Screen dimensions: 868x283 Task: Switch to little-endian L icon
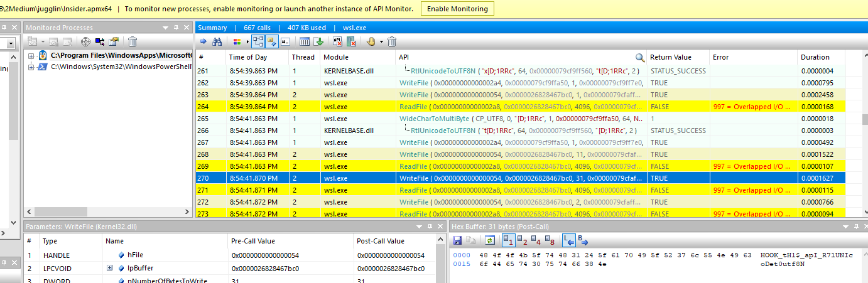pyautogui.click(x=568, y=240)
